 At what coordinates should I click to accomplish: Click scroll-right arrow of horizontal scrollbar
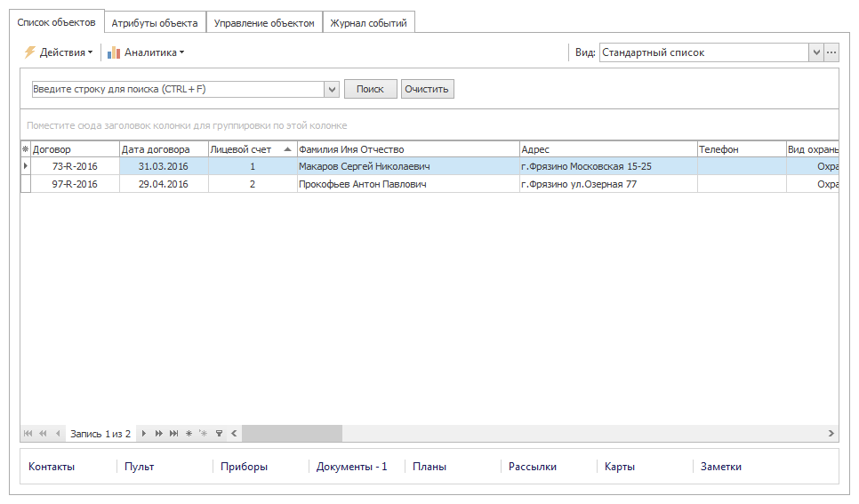[831, 433]
